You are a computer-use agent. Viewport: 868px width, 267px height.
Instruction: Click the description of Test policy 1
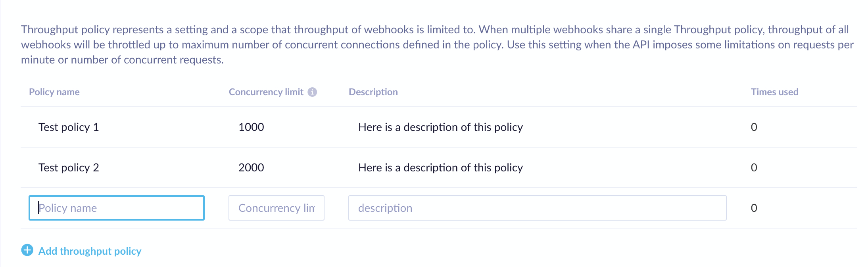coord(440,127)
